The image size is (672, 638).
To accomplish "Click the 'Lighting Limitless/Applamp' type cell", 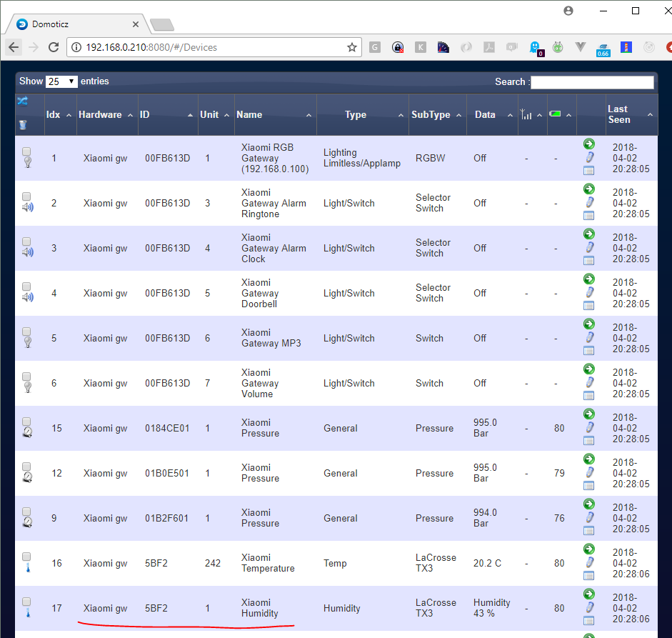I will click(x=362, y=158).
